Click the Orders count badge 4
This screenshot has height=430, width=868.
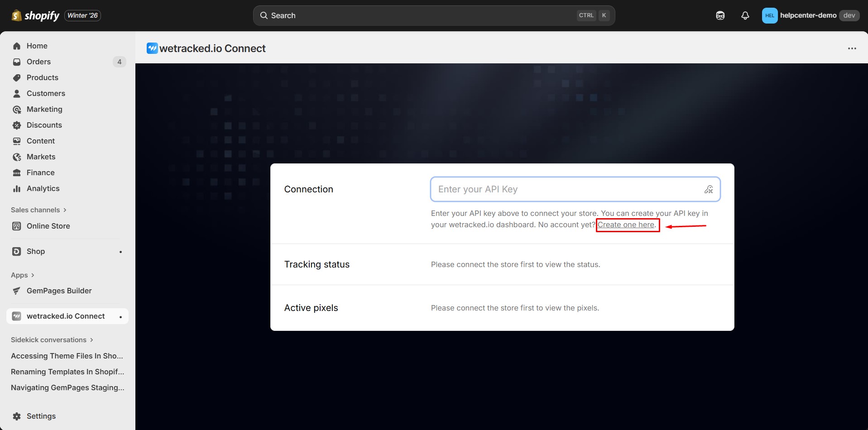pos(120,62)
